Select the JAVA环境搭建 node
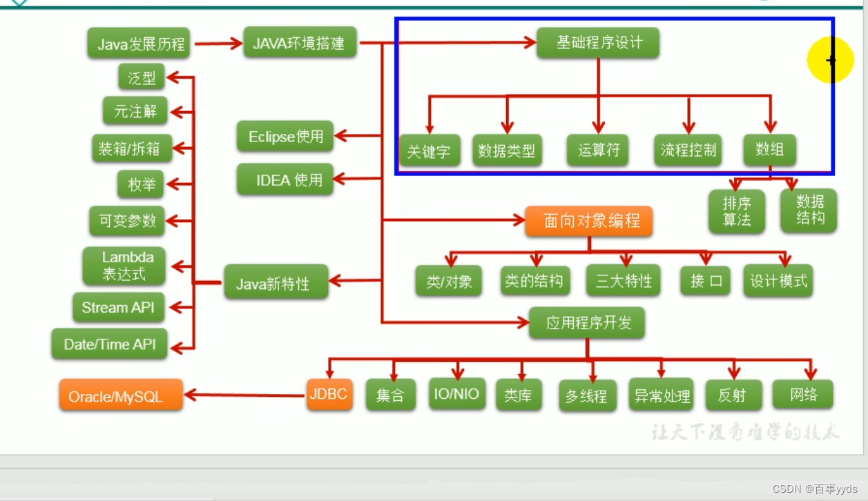868x501 pixels. (300, 43)
